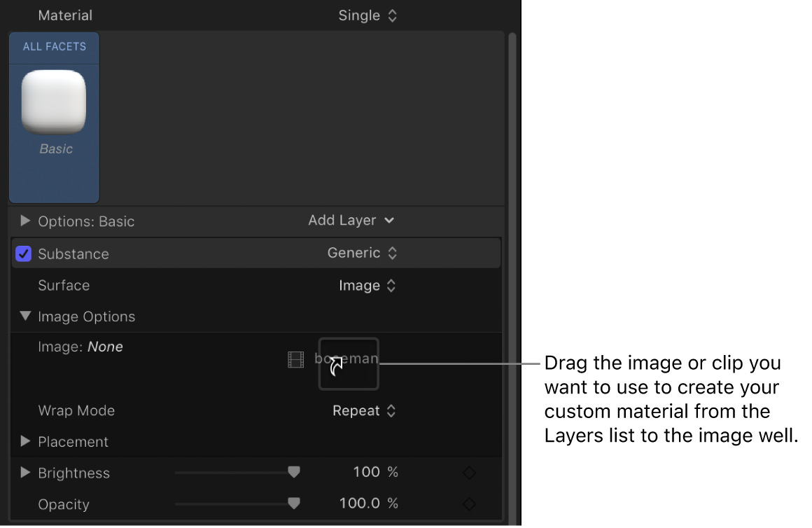Click the Image well in Image Options
This screenshot has width=812, height=528.
pyautogui.click(x=348, y=363)
